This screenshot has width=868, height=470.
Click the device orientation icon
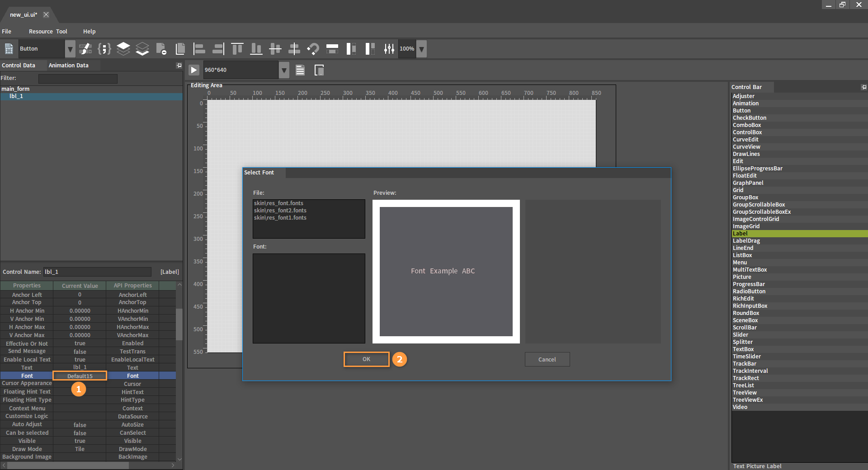(319, 70)
